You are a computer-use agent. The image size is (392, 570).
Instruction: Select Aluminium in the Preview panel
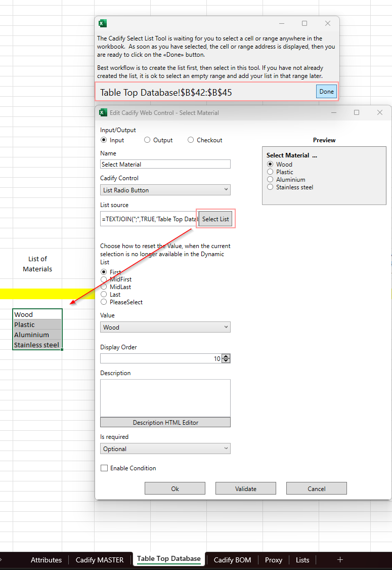pyautogui.click(x=270, y=179)
